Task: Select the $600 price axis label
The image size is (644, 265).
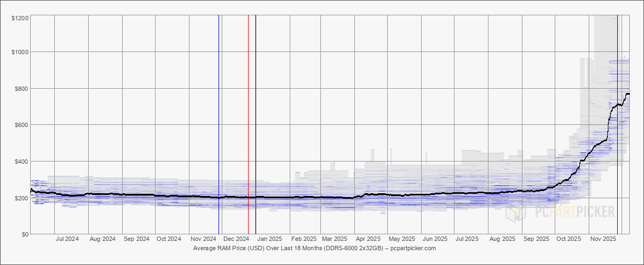Action: (x=21, y=124)
